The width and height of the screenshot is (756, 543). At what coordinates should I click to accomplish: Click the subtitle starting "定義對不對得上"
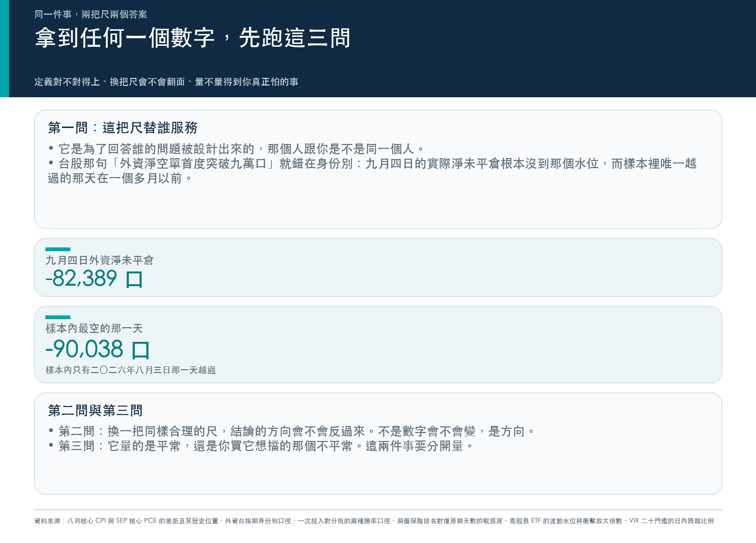coord(166,82)
